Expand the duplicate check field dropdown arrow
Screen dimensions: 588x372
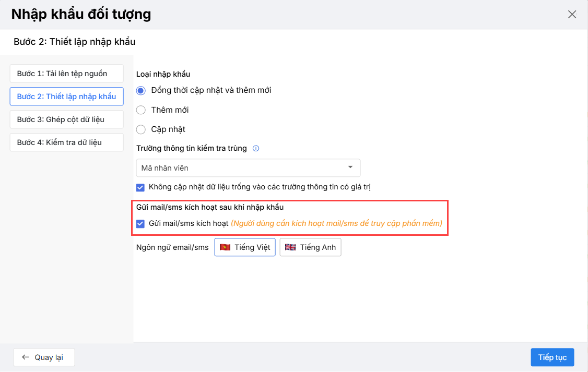tap(350, 167)
